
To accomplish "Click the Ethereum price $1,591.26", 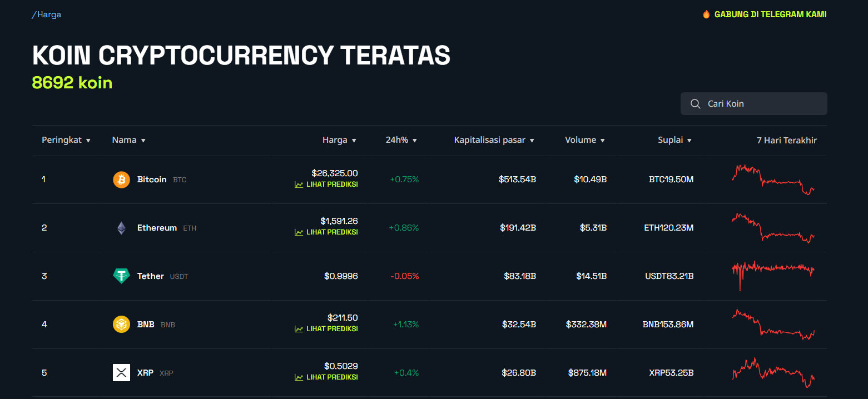I will tap(339, 221).
